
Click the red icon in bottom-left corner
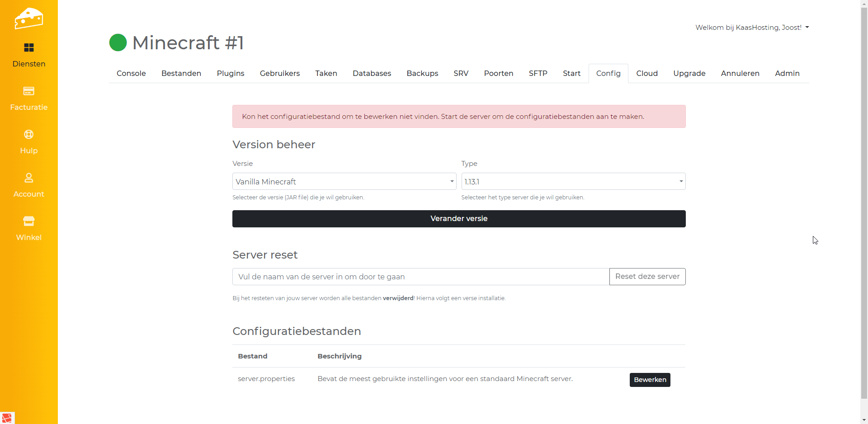tap(7, 418)
